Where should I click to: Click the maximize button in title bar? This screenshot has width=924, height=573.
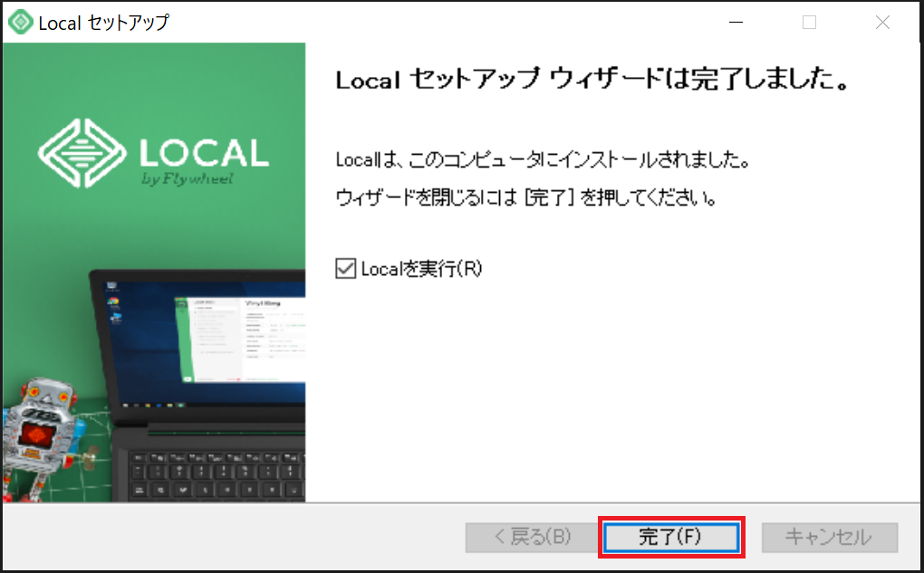(809, 22)
